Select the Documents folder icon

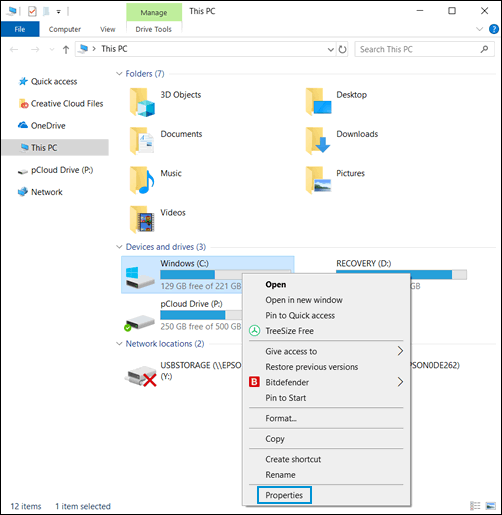click(x=142, y=141)
